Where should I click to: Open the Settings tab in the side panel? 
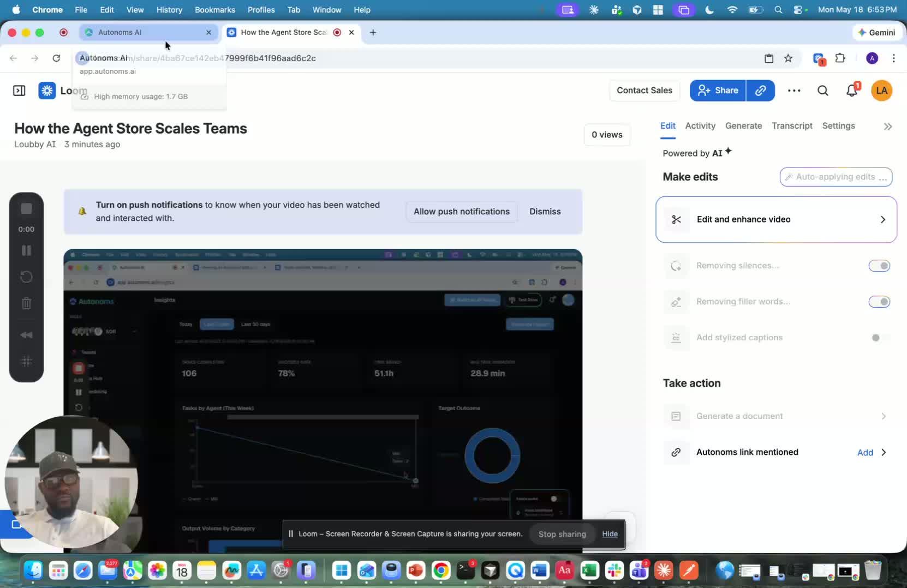[x=838, y=126]
